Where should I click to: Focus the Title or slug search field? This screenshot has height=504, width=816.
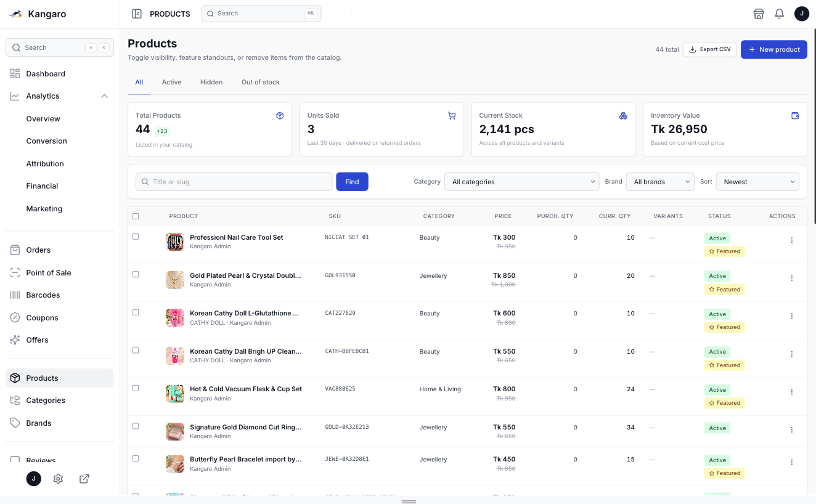click(x=234, y=182)
